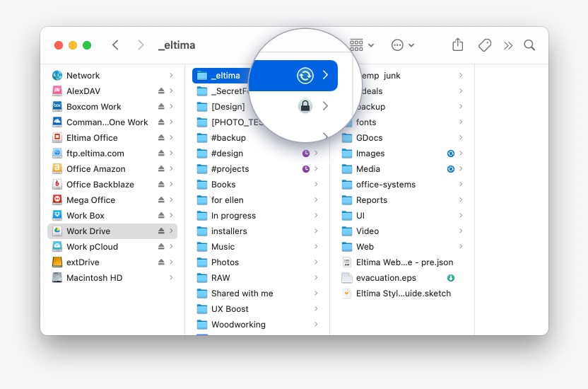This screenshot has width=588, height=389.
Task: Click download badge on evacuation.eps
Action: point(451,278)
